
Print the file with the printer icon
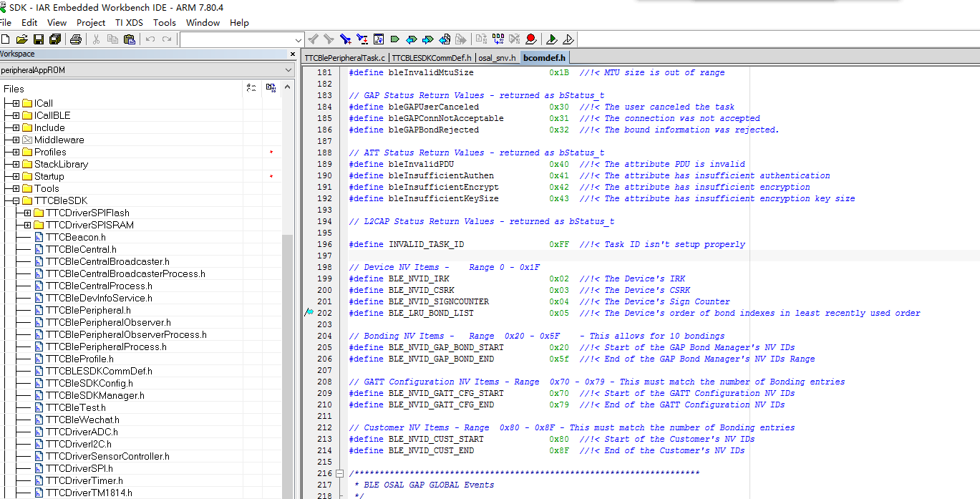[75, 39]
